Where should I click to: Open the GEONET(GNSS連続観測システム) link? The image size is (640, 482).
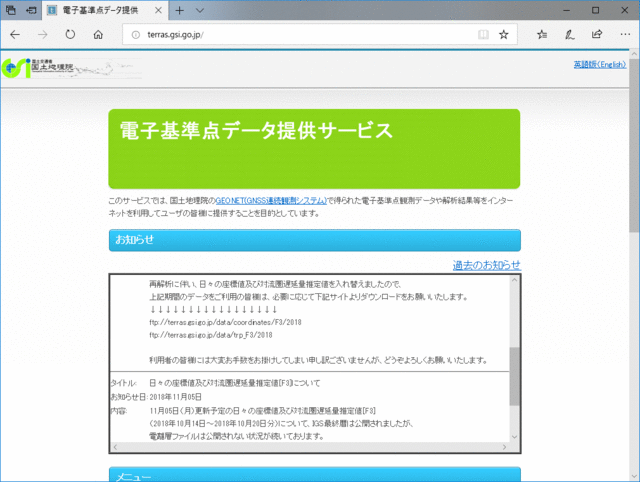[x=271, y=200]
